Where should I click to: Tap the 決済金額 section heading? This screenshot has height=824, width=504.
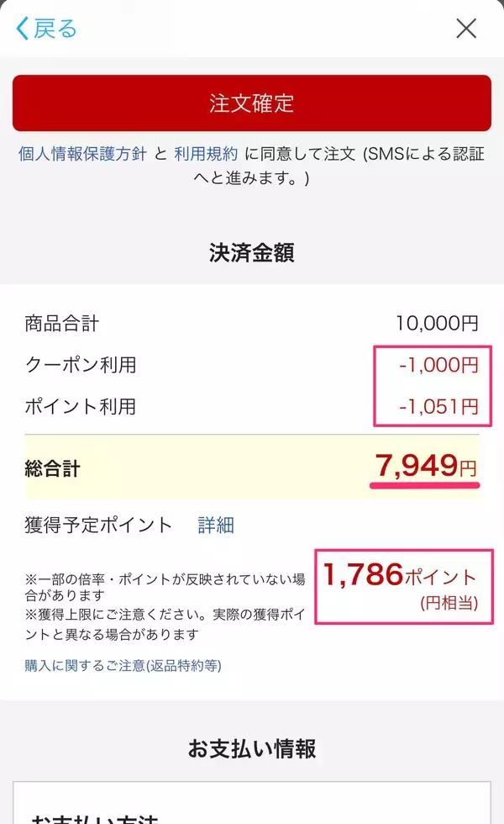point(252,252)
